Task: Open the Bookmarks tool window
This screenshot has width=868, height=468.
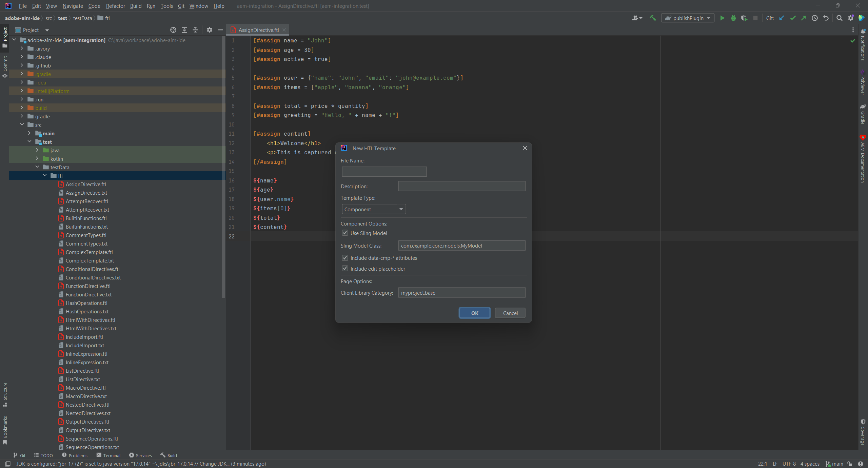Action: tap(5, 430)
